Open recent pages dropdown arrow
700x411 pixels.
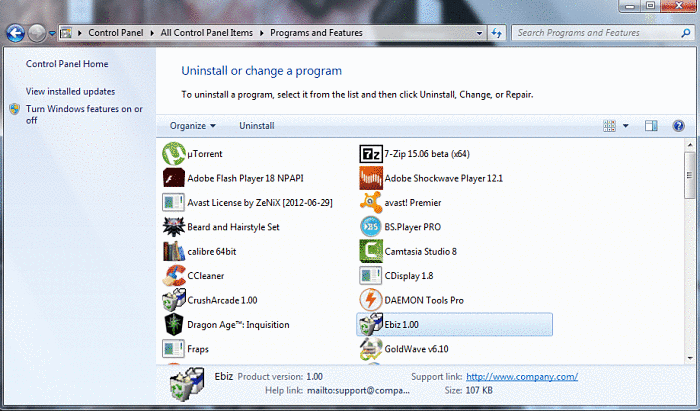coord(52,33)
